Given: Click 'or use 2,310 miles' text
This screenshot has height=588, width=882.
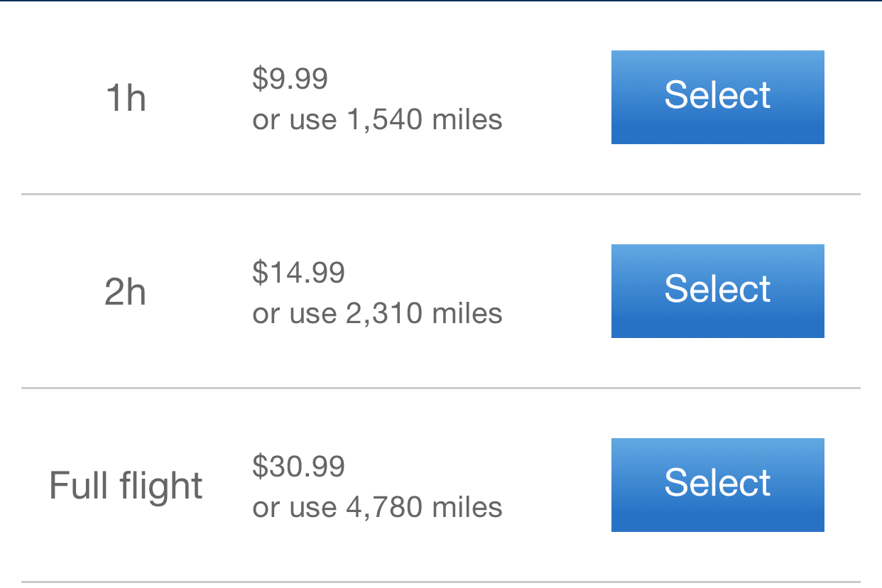Looking at the screenshot, I should coord(377,313).
